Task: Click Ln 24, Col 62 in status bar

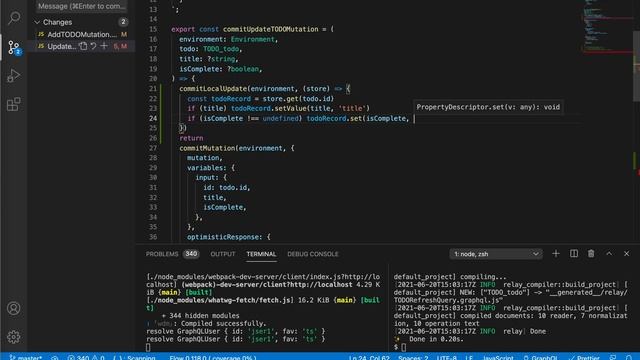Action: pos(369,357)
